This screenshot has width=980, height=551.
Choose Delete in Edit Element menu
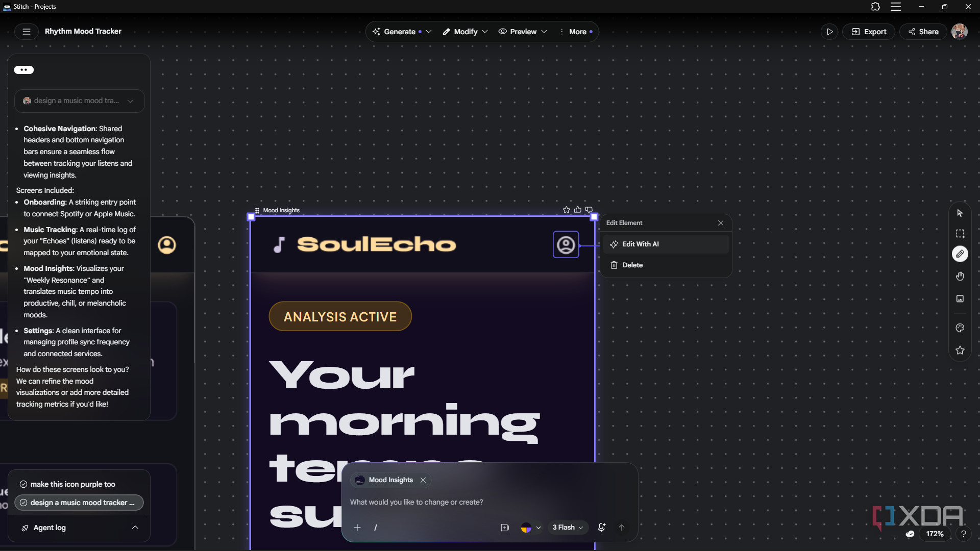(x=666, y=265)
